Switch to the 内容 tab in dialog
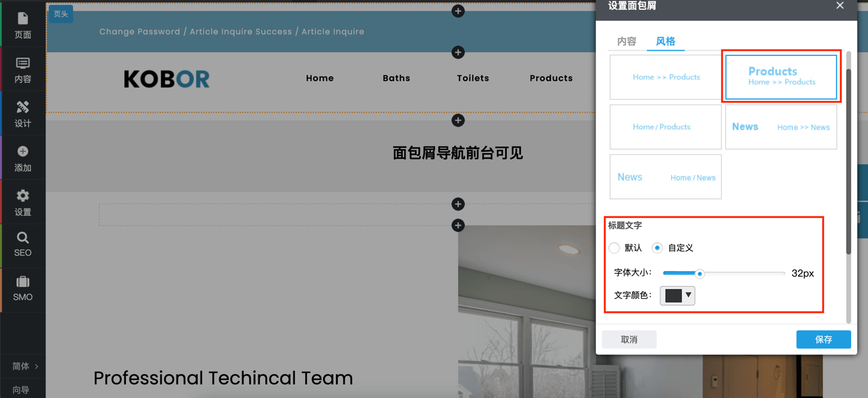This screenshot has height=398, width=868. click(x=626, y=41)
